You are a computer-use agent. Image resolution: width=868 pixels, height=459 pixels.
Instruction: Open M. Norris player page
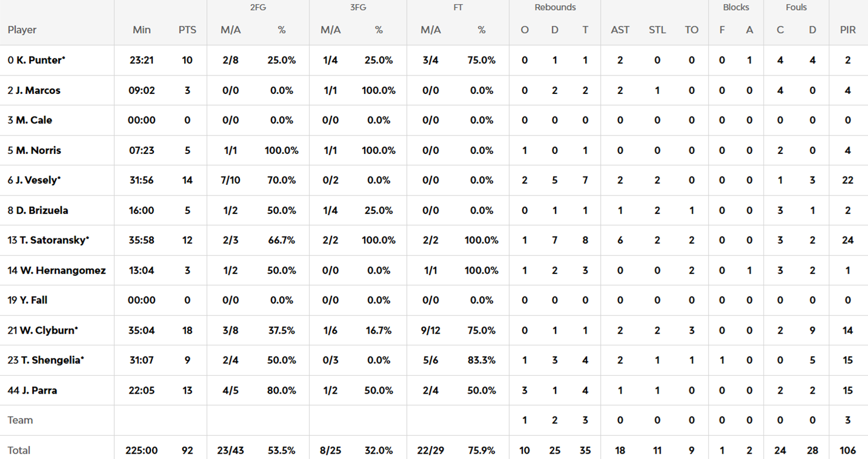(x=38, y=150)
